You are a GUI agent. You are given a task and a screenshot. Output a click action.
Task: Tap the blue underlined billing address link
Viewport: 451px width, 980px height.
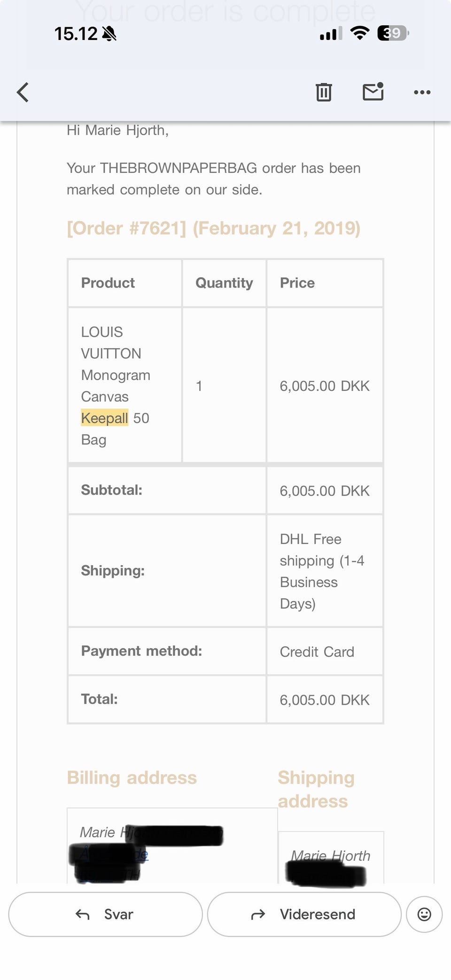click(141, 855)
